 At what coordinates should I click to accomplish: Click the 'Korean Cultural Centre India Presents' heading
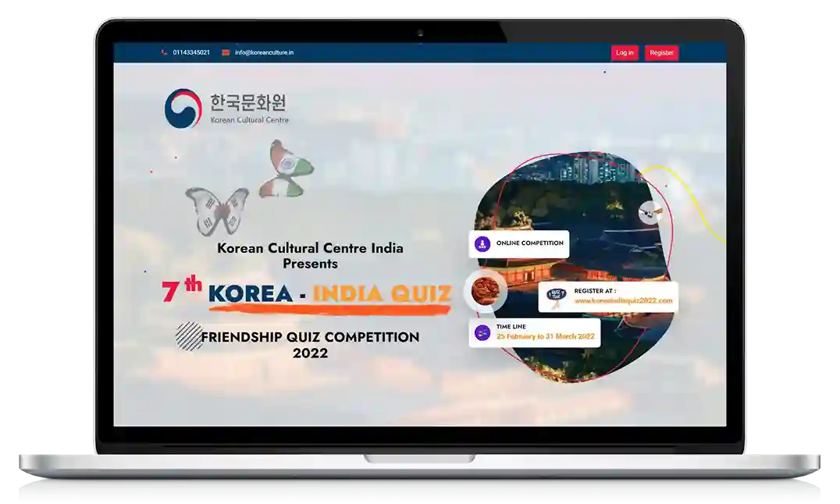310,255
